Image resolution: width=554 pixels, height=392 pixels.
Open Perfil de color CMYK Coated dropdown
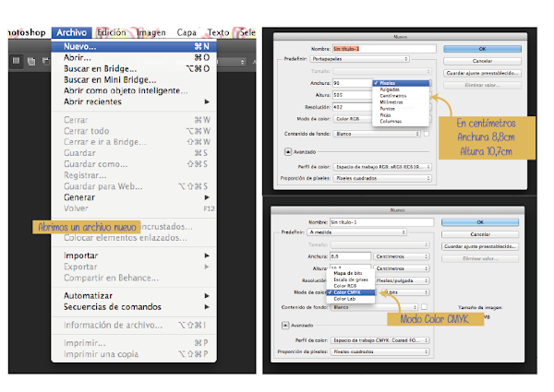tap(379, 340)
